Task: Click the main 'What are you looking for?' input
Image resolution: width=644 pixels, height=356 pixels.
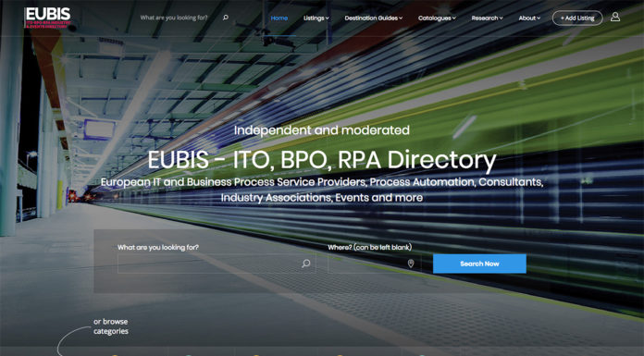Action: pos(217,264)
